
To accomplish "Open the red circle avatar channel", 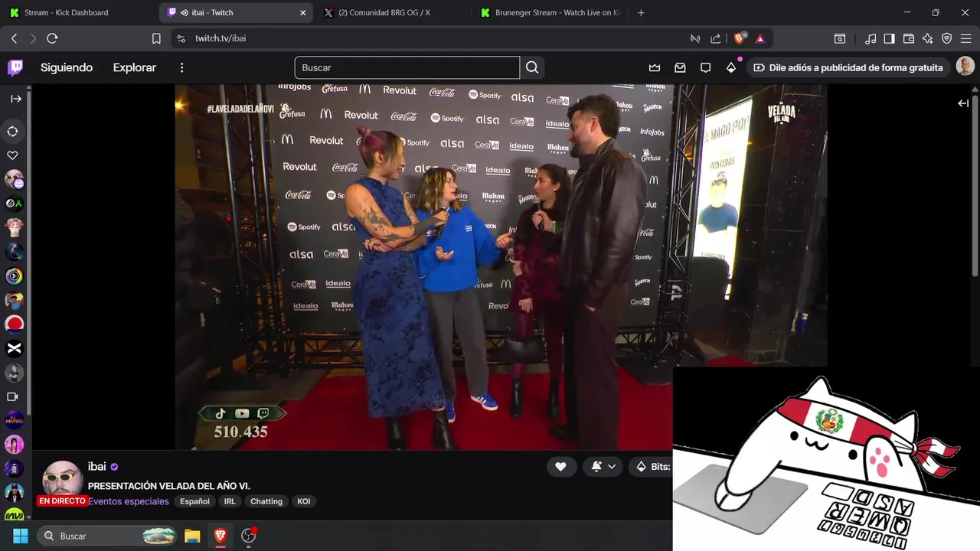I will coord(14,324).
